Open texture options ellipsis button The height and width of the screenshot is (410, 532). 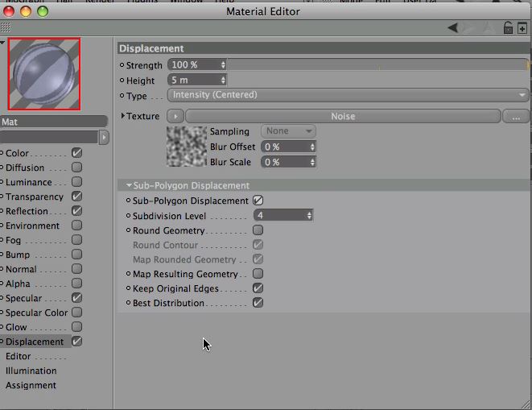[x=516, y=117]
